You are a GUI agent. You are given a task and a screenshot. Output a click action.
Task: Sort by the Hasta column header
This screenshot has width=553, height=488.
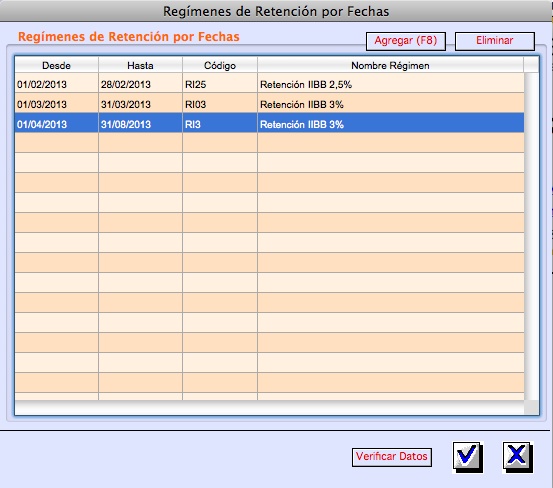tap(140, 66)
